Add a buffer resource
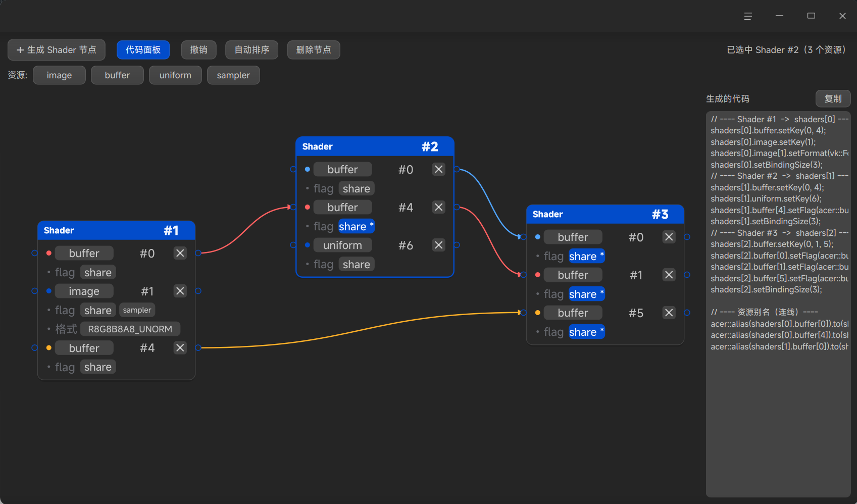Viewport: 857px width, 504px height. point(117,75)
